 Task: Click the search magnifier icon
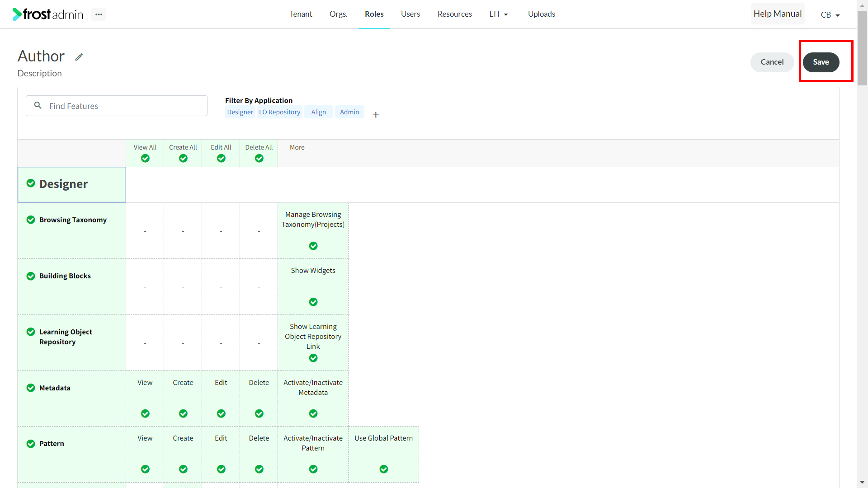(38, 105)
